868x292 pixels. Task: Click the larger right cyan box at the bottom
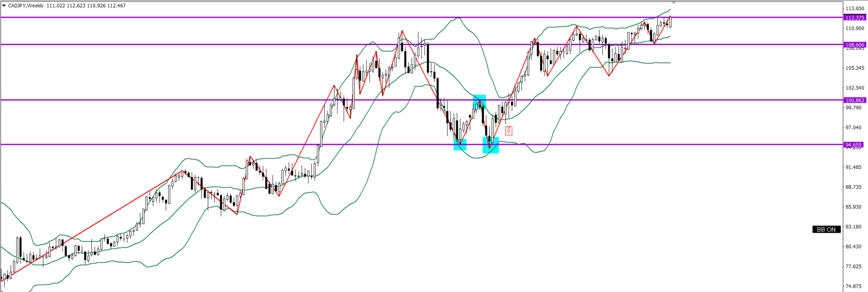(491, 145)
